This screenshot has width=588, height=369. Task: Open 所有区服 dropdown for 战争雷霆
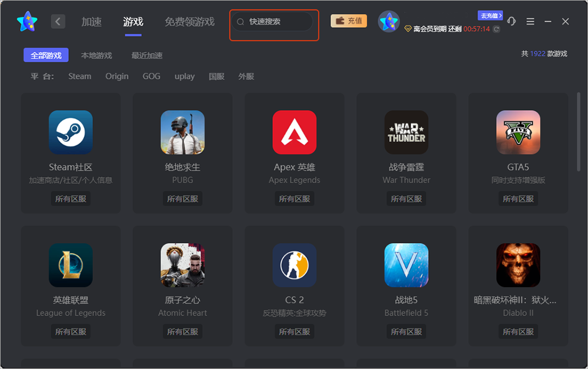406,198
